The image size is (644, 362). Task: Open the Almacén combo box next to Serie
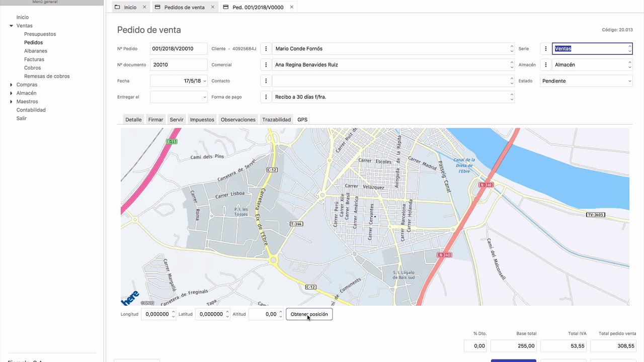click(x=592, y=65)
